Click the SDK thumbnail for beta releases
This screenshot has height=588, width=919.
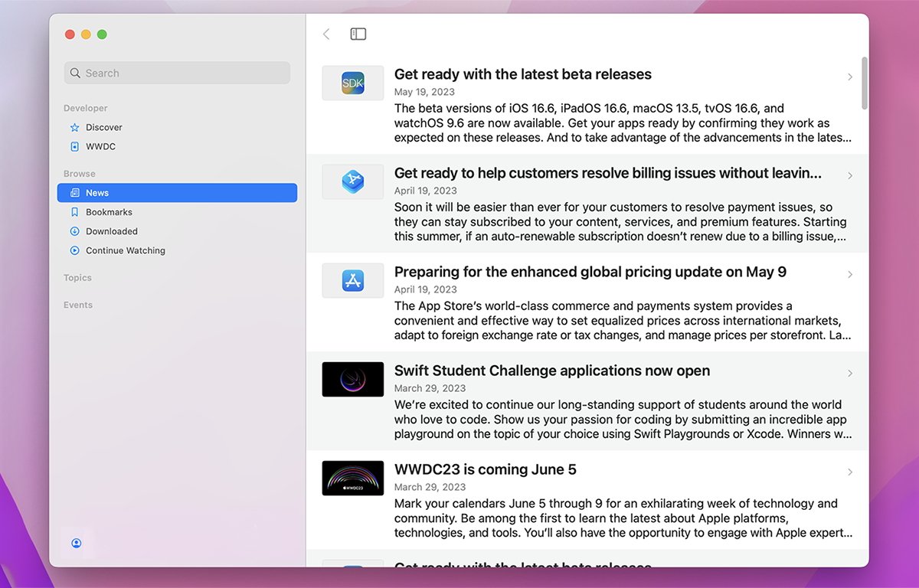[x=352, y=83]
